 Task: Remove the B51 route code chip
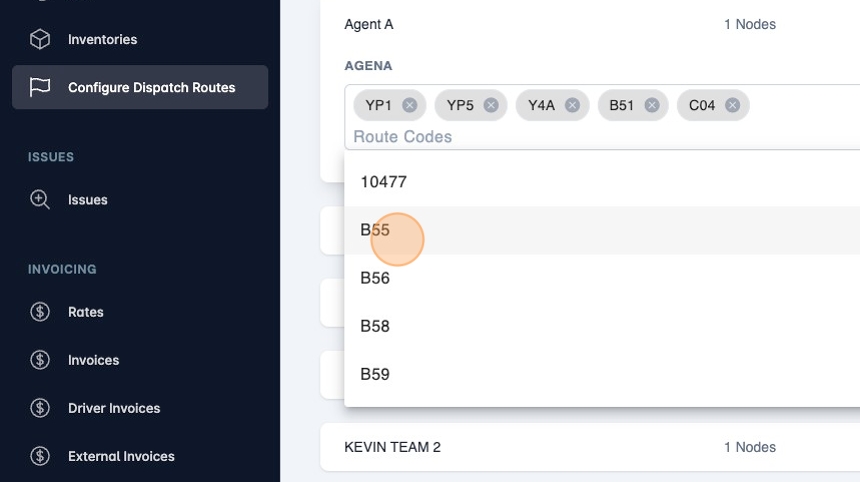(x=652, y=105)
